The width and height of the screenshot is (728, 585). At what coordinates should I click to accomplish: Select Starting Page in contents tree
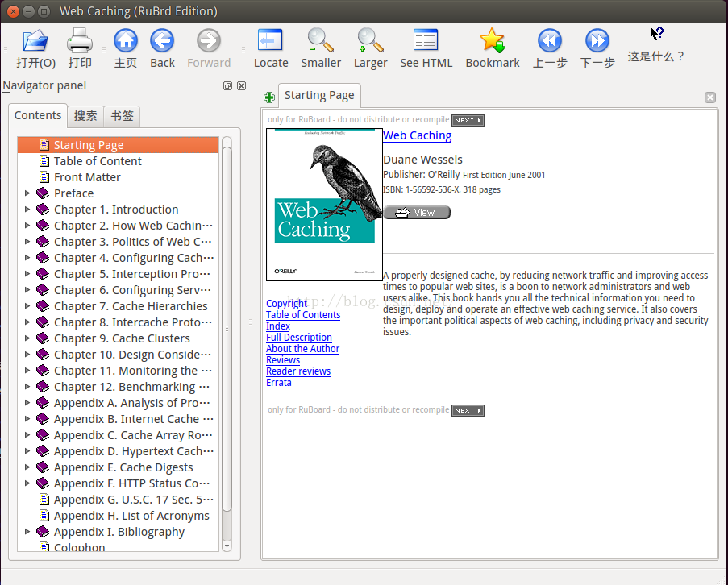tap(118, 145)
